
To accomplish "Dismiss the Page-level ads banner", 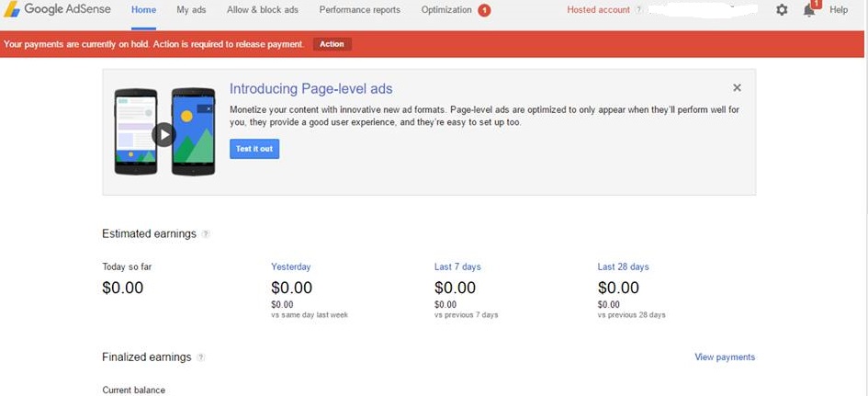I will coord(737,87).
